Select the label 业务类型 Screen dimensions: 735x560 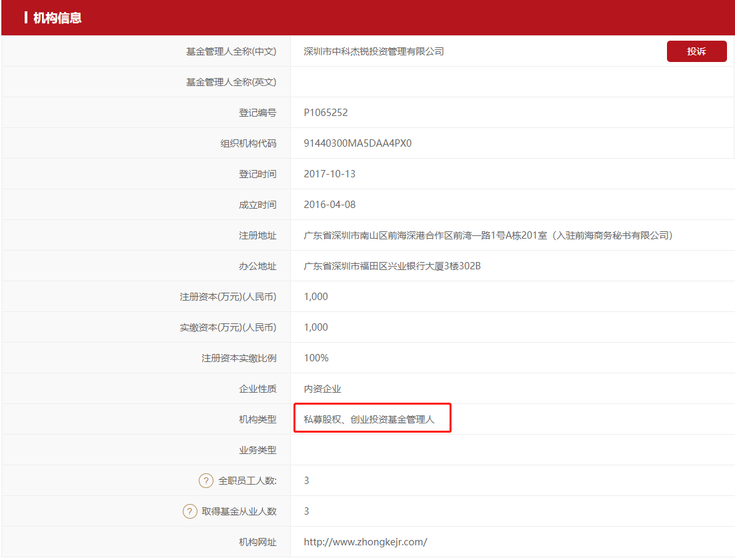click(258, 450)
